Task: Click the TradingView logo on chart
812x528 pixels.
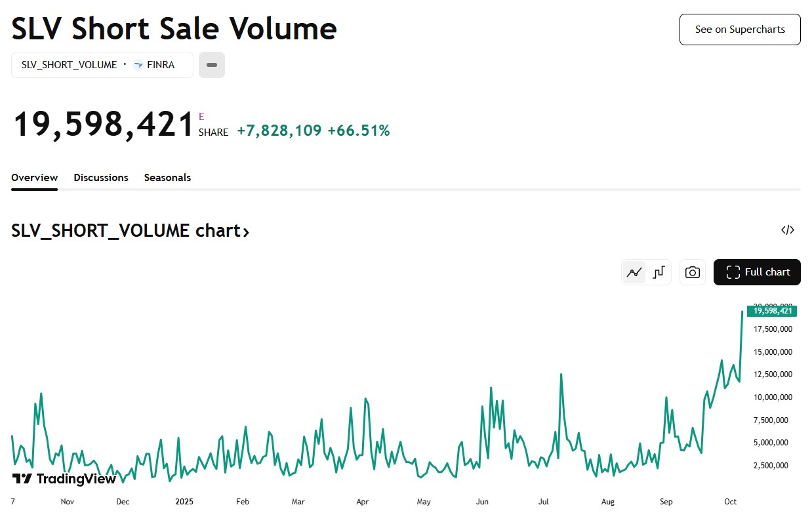Action: click(64, 479)
